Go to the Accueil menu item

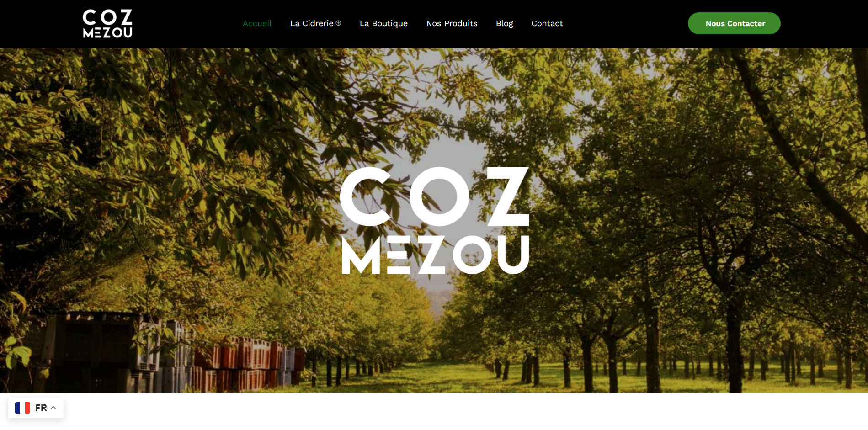tap(257, 23)
